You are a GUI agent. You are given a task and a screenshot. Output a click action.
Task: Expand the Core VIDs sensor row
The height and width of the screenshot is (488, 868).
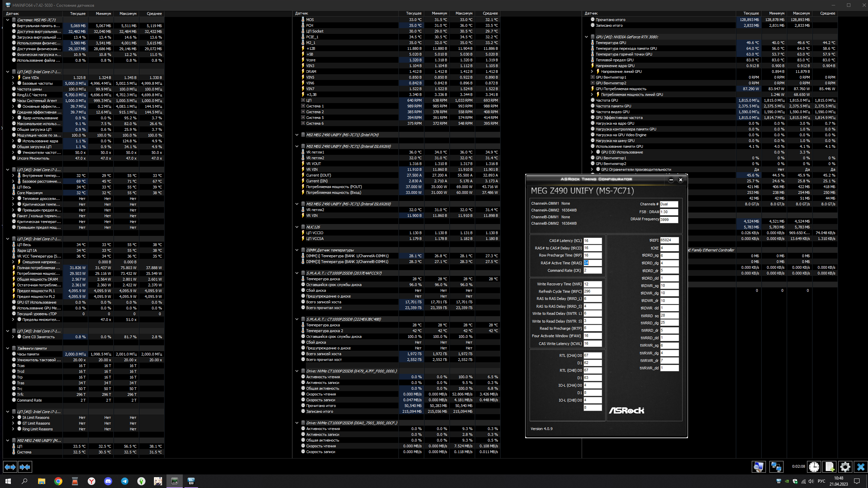coord(13,78)
